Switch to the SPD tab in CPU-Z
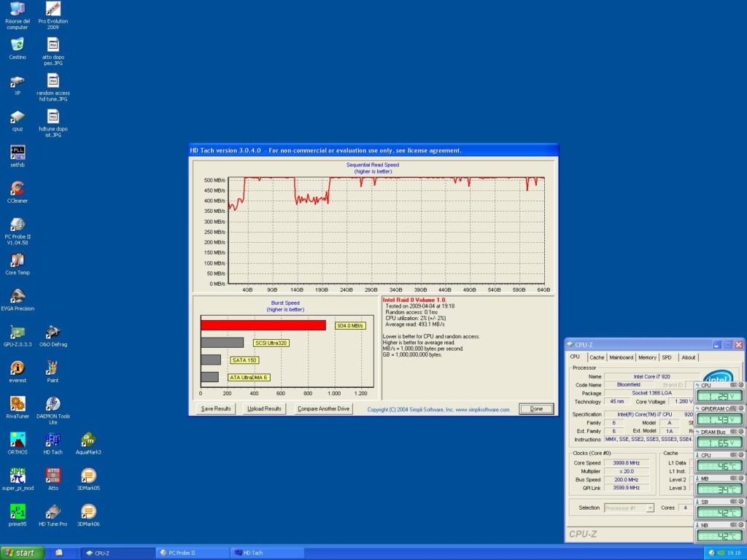Viewport: 747px width, 560px height. tap(667, 357)
